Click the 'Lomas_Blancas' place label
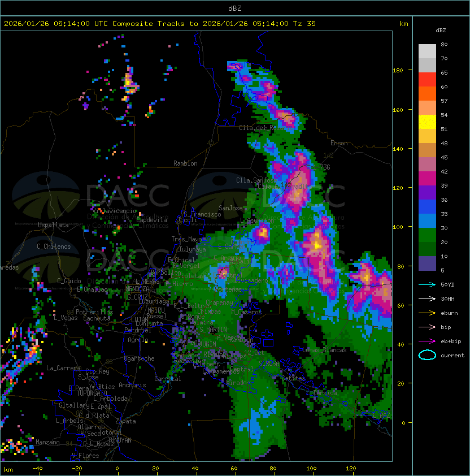 (x=324, y=350)
